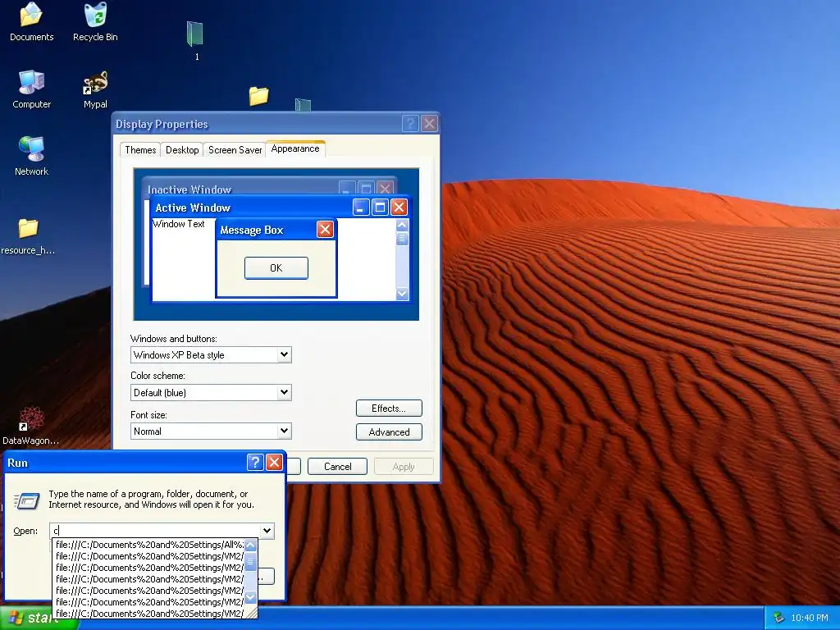Click the Display Properties help question mark
Screen dimensions: 840x630
click(410, 124)
